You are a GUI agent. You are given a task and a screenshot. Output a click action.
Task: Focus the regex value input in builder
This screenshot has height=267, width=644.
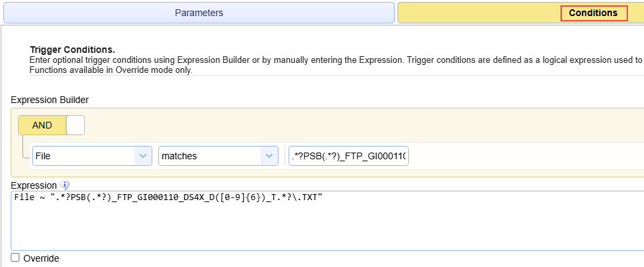coord(348,156)
